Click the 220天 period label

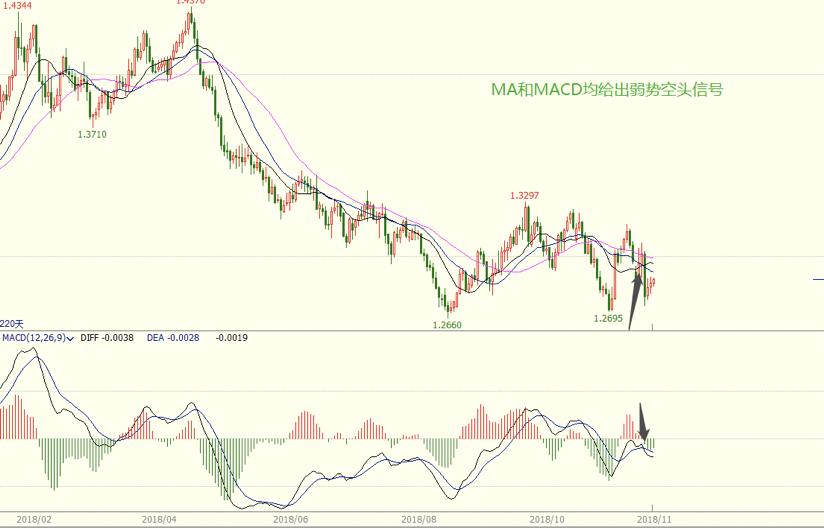click(x=12, y=324)
